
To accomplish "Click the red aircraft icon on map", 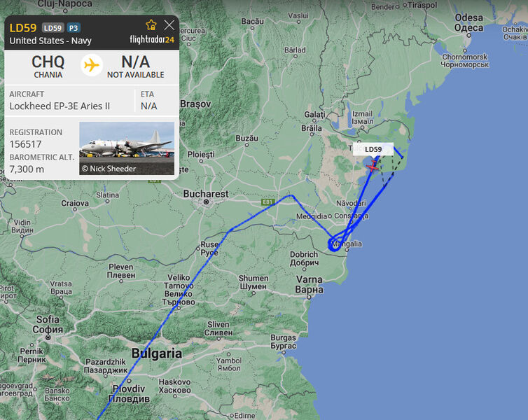I will [x=373, y=167].
